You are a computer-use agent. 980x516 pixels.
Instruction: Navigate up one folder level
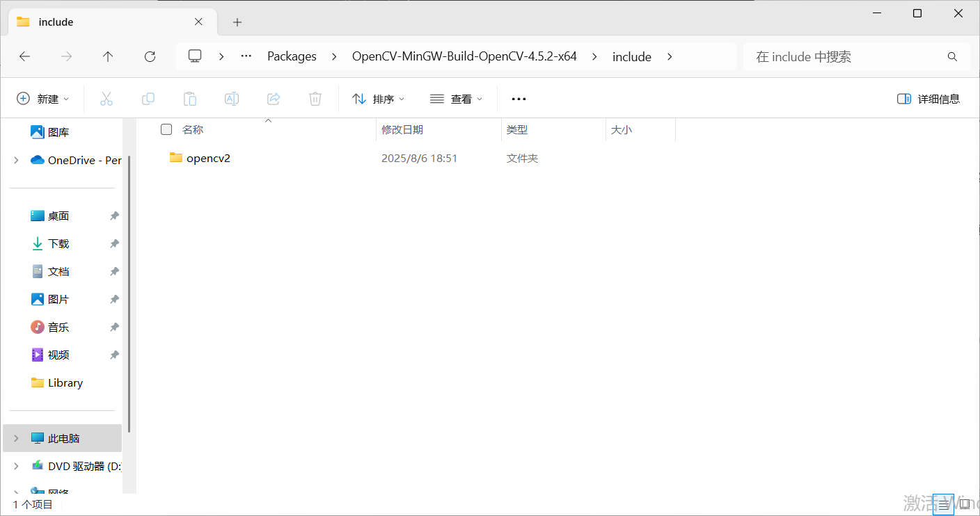coord(107,56)
